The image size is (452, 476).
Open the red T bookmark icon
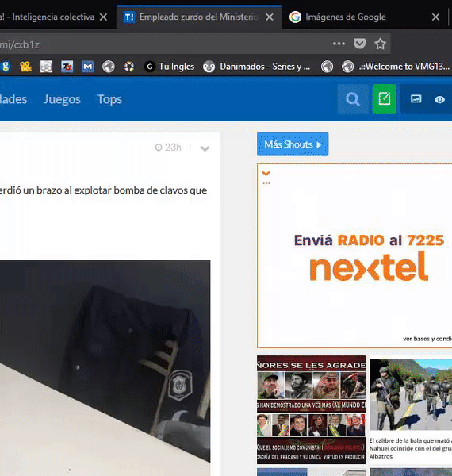(67, 67)
